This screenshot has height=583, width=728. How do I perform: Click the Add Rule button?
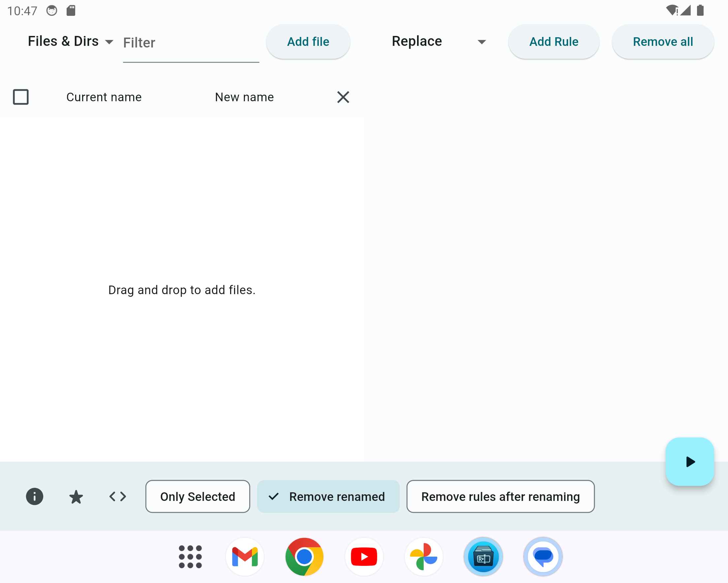554,42
